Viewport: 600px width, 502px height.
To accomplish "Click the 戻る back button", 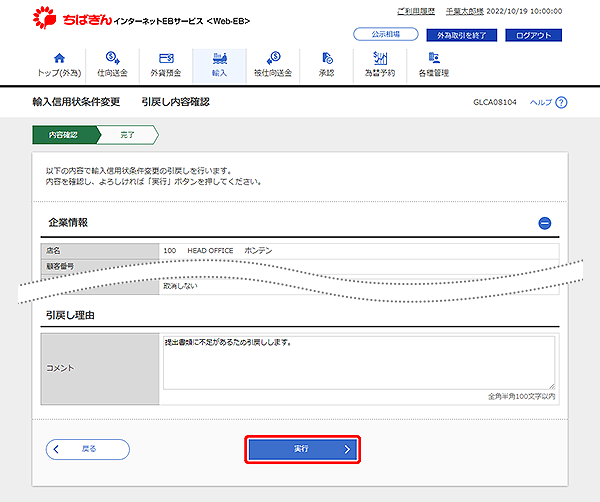I will pos(88,449).
